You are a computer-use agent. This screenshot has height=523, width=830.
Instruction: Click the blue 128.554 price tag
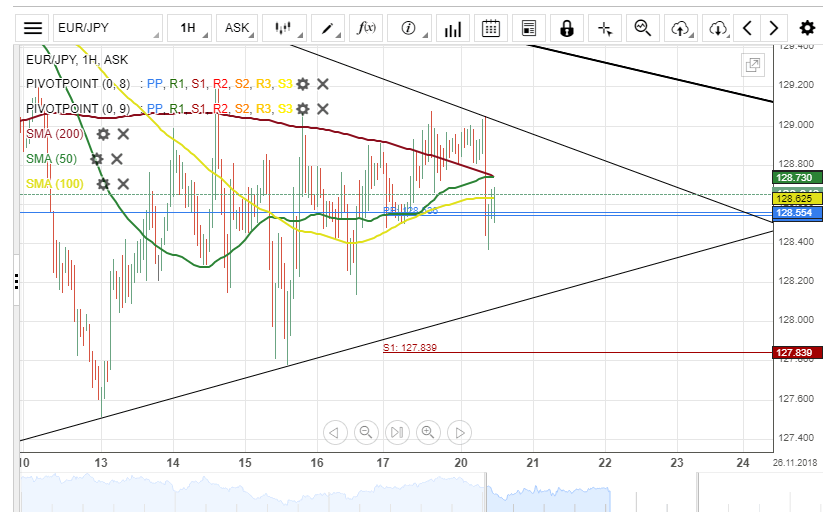click(797, 213)
